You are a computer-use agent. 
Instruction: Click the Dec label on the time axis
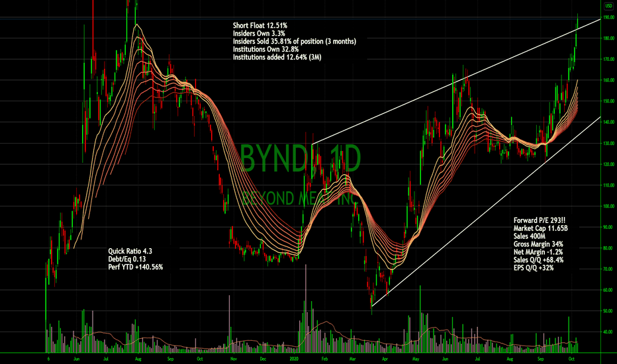pos(263,359)
